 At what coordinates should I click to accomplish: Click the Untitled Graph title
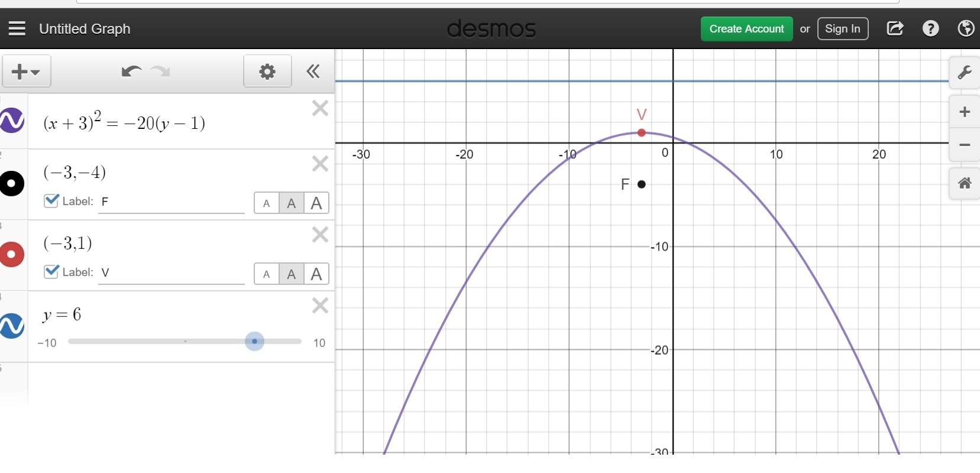(85, 29)
